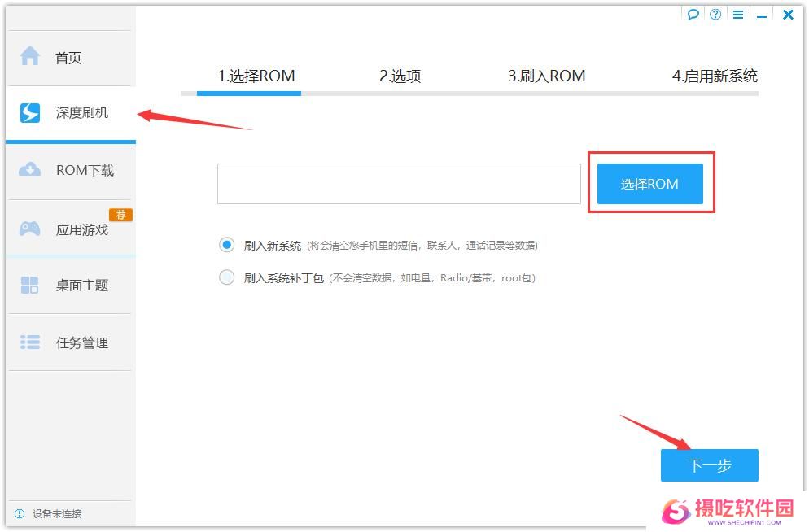Open the feedback chat bubble icon
This screenshot has height=532, width=809.
pyautogui.click(x=693, y=15)
